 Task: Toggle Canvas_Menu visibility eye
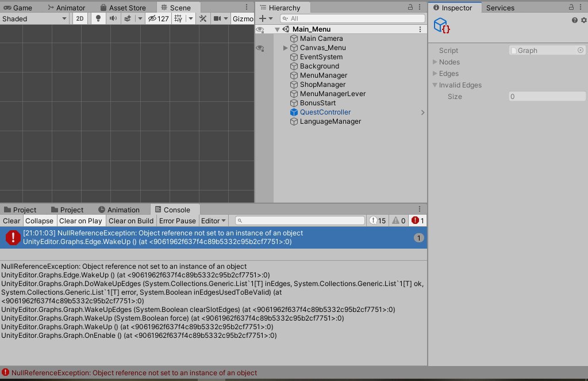(x=260, y=48)
